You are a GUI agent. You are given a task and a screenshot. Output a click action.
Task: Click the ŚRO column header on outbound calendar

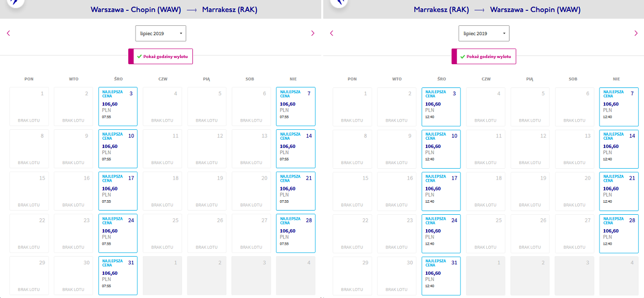118,79
